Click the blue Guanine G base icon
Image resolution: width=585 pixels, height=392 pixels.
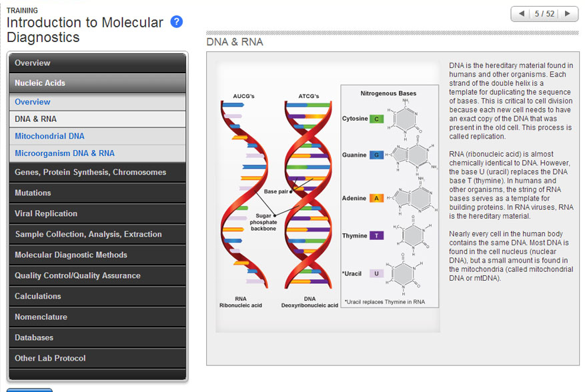pos(377,155)
